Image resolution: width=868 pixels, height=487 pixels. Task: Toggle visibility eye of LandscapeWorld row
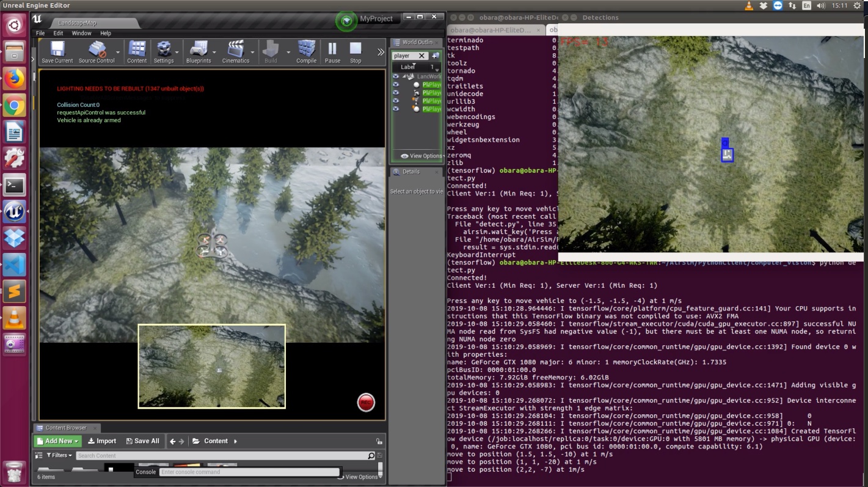[396, 76]
